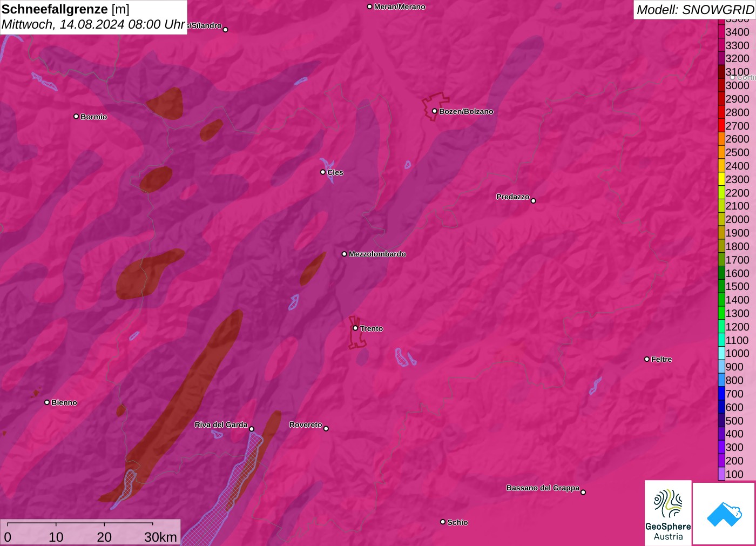Image resolution: width=756 pixels, height=546 pixels.
Task: Click the legend value label 1300
Action: 737,313
